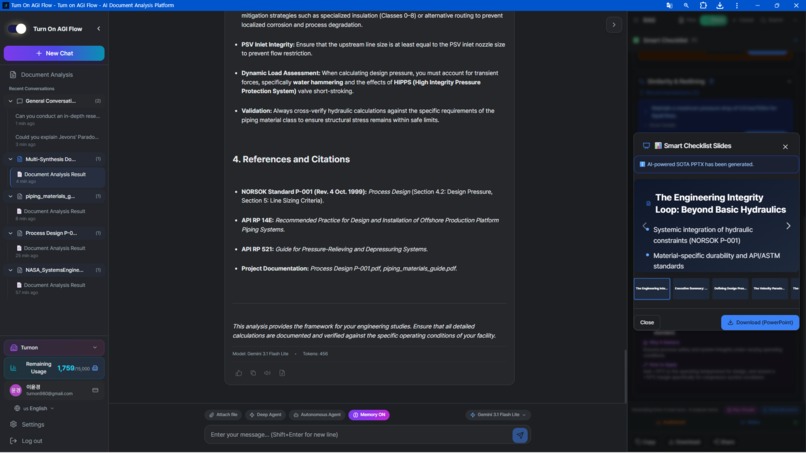Open the 'Can you conduct an in-depth' conversation
The height and width of the screenshot is (453, 806).
57,119
